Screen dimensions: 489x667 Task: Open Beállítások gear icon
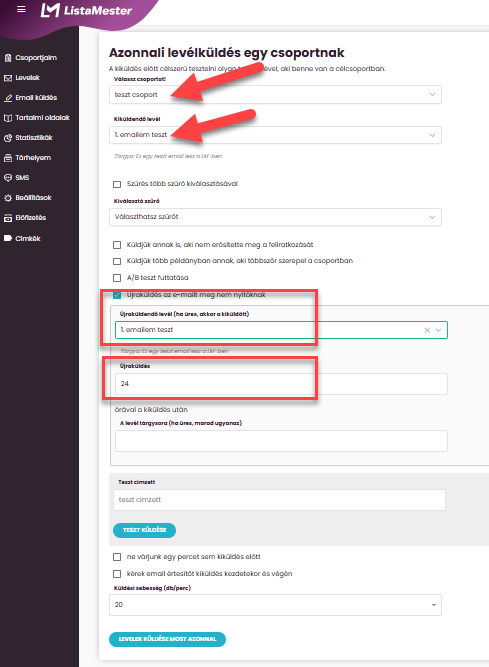pos(8,198)
